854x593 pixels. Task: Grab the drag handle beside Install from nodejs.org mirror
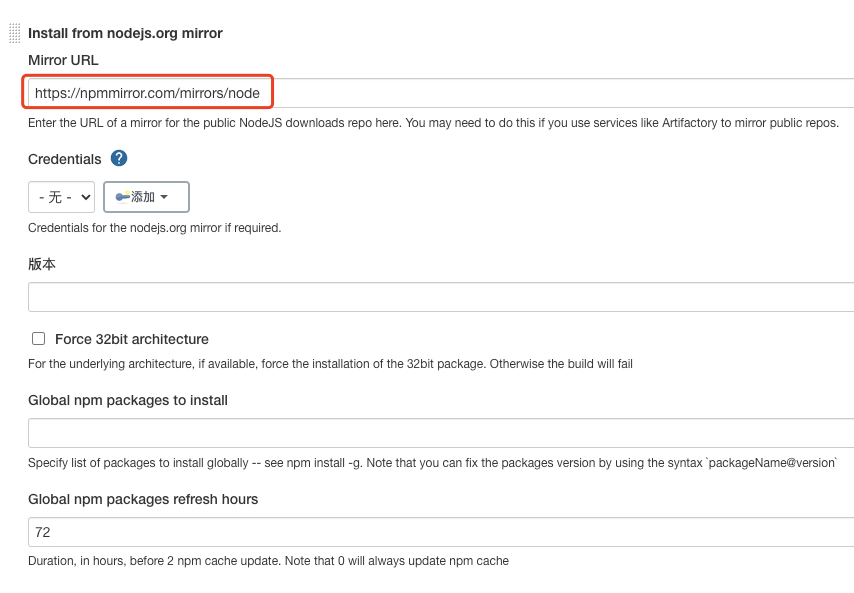pyautogui.click(x=15, y=33)
